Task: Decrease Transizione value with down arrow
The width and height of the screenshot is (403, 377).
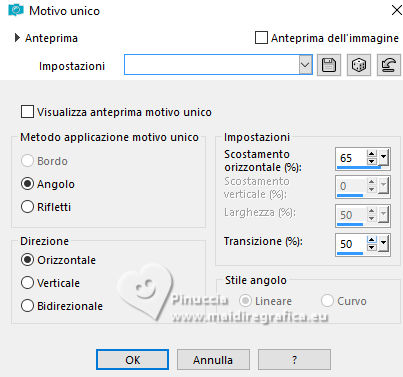Action: click(x=371, y=248)
